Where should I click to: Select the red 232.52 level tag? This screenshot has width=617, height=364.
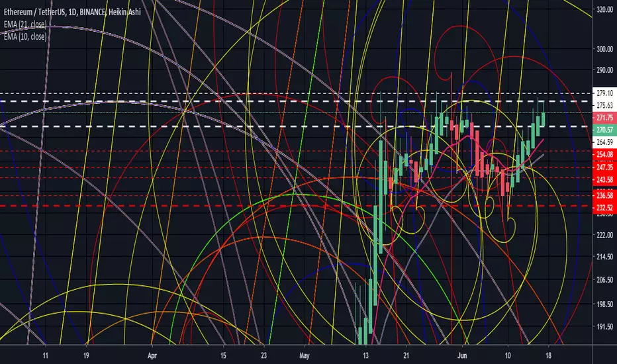click(x=604, y=208)
